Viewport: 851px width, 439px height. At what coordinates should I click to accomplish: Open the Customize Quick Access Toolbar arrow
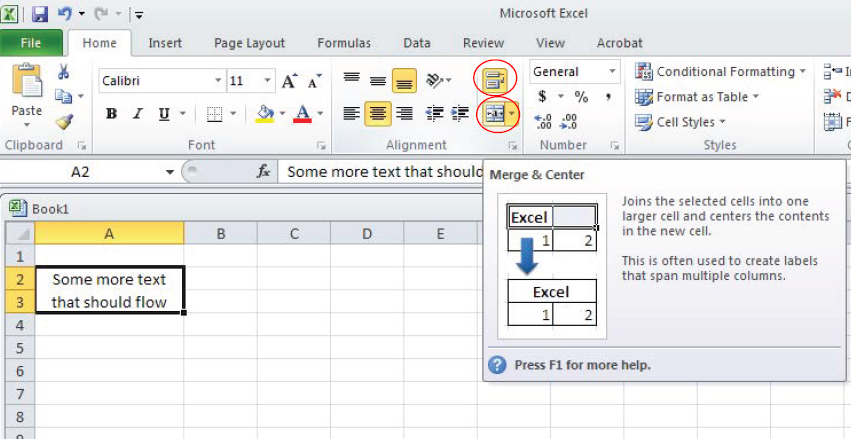139,15
